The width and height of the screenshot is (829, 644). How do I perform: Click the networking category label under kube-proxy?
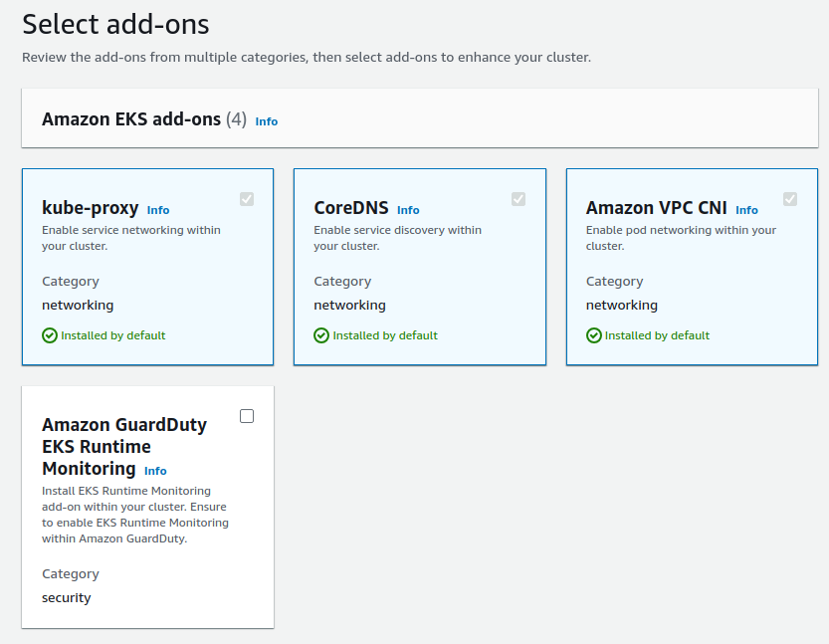pyautogui.click(x=78, y=305)
